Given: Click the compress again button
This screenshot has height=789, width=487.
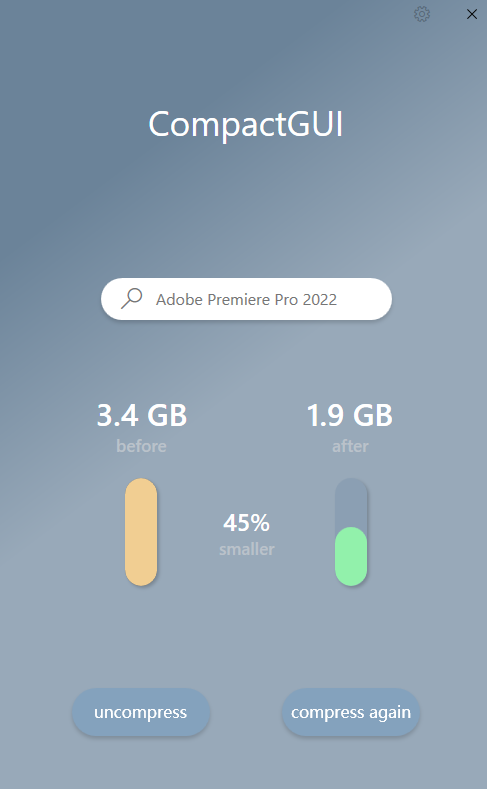Looking at the screenshot, I should tap(351, 713).
